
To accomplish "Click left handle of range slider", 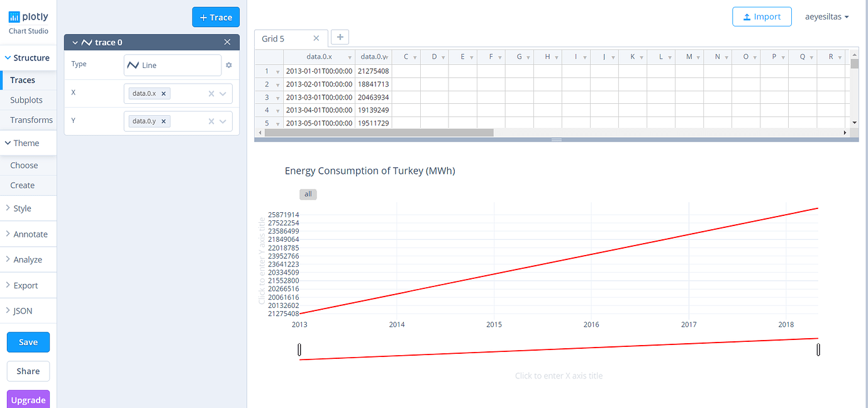I will [x=300, y=349].
